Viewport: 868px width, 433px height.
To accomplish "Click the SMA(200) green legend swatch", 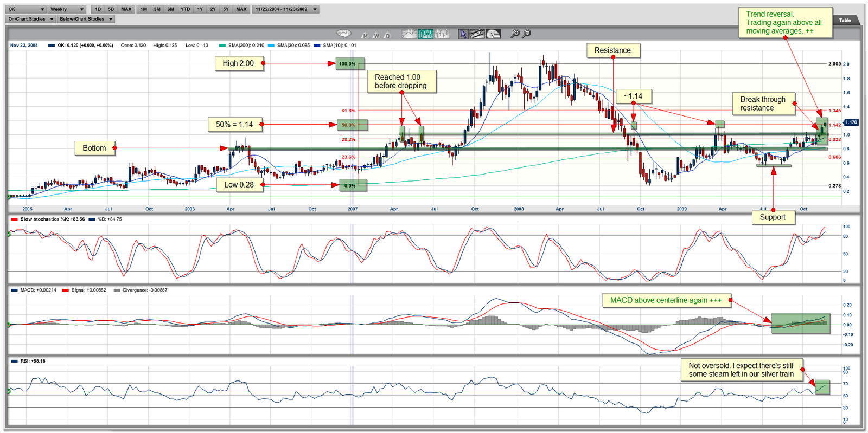I will (x=223, y=46).
